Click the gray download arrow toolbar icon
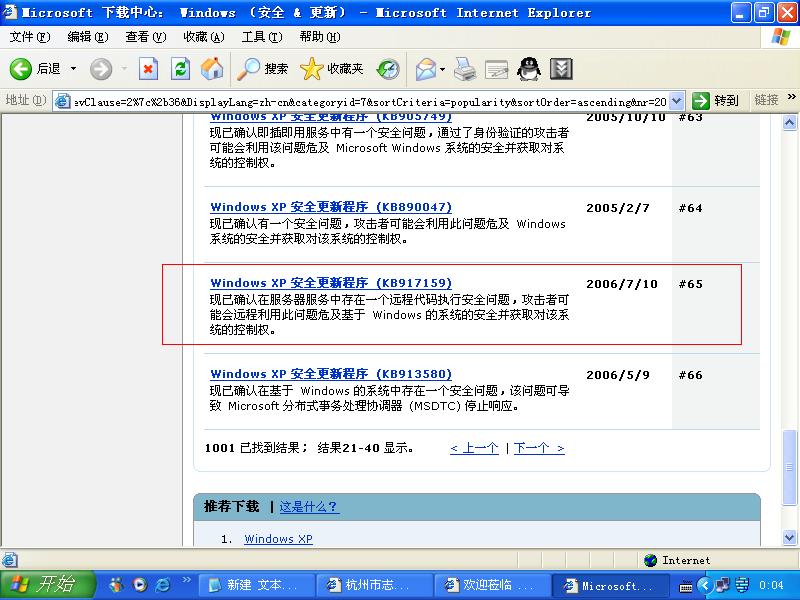This screenshot has width=800, height=600. [561, 69]
